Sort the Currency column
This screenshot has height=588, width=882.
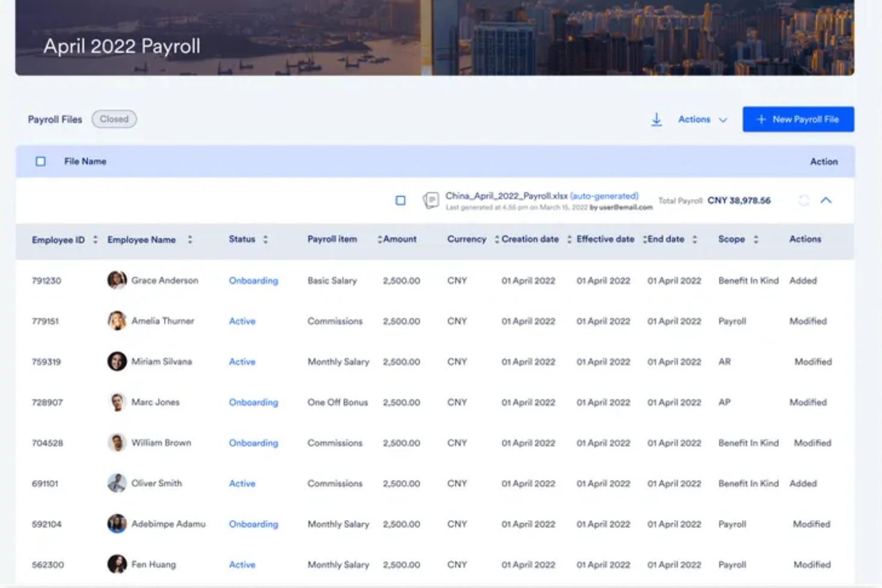pyautogui.click(x=495, y=239)
